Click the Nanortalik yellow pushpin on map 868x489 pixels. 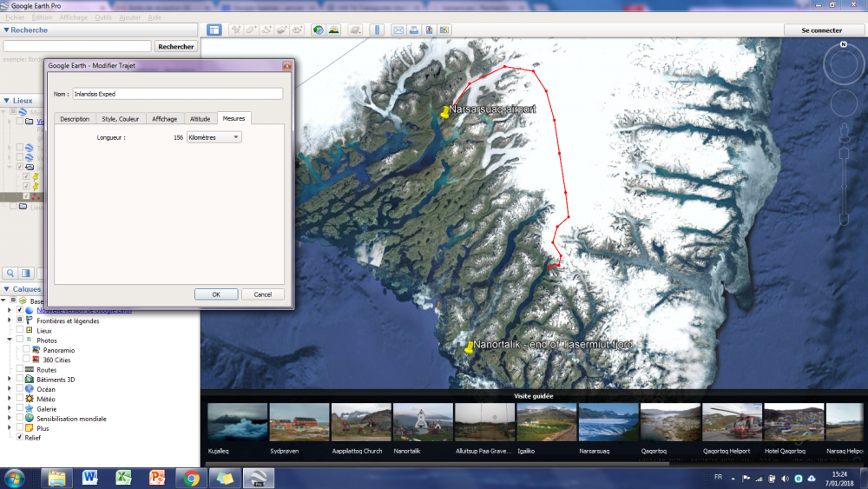(470, 347)
